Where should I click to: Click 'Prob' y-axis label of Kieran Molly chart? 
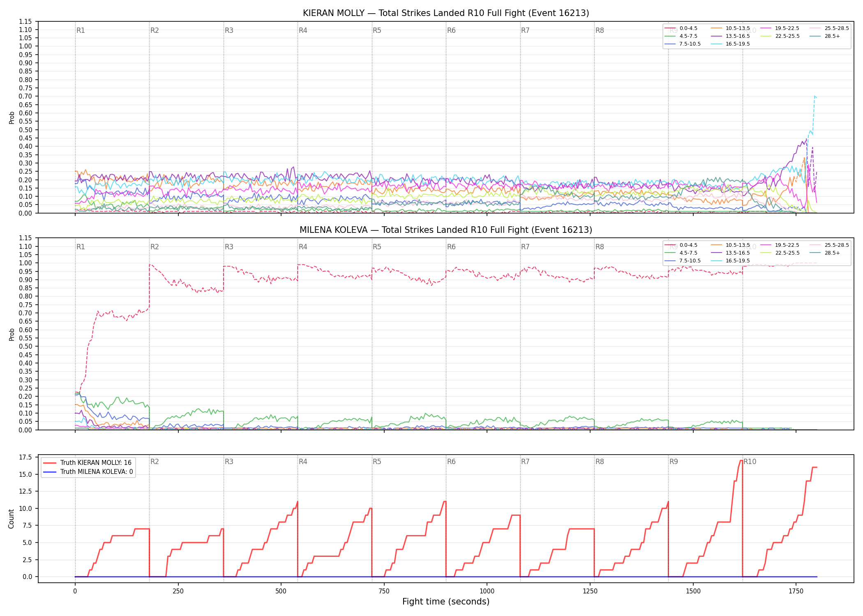click(12, 117)
